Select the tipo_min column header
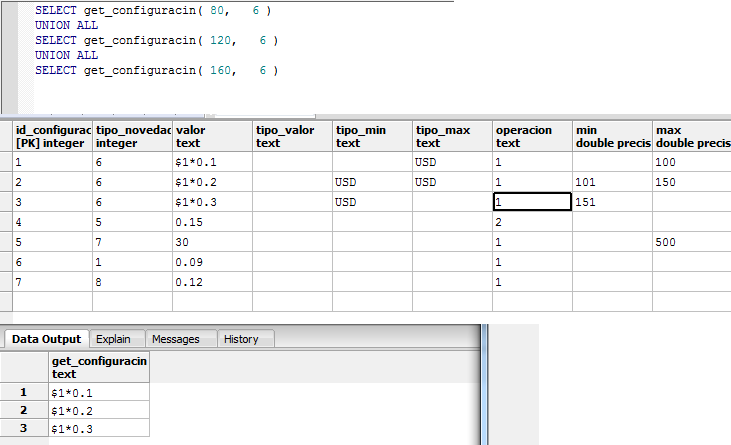 tap(372, 136)
